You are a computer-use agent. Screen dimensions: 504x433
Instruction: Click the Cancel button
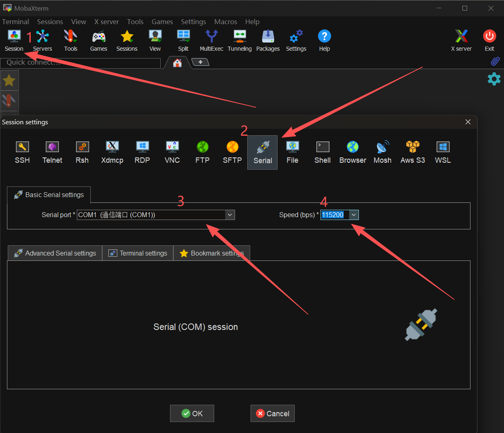click(273, 413)
